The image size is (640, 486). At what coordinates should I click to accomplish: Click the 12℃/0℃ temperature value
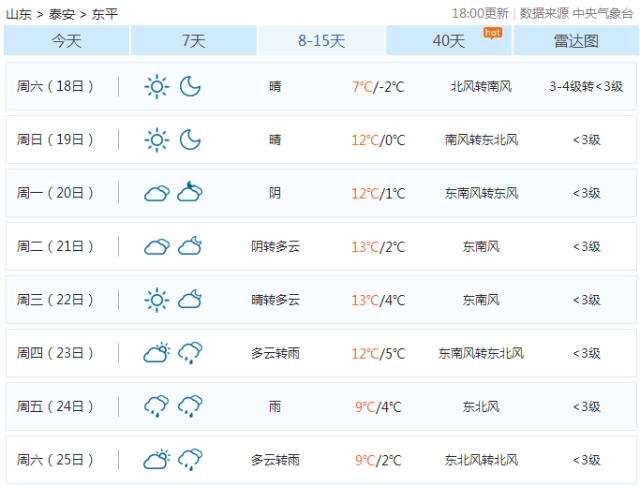point(378,140)
